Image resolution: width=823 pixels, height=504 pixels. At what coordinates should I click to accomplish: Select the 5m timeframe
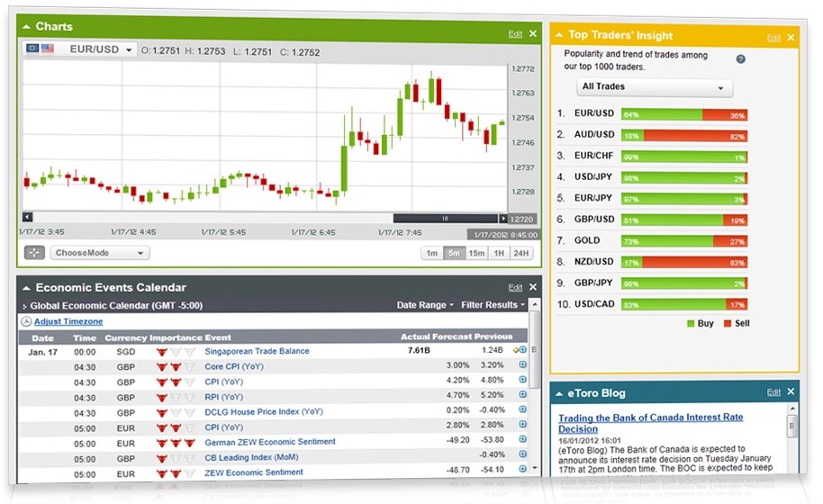point(454,253)
